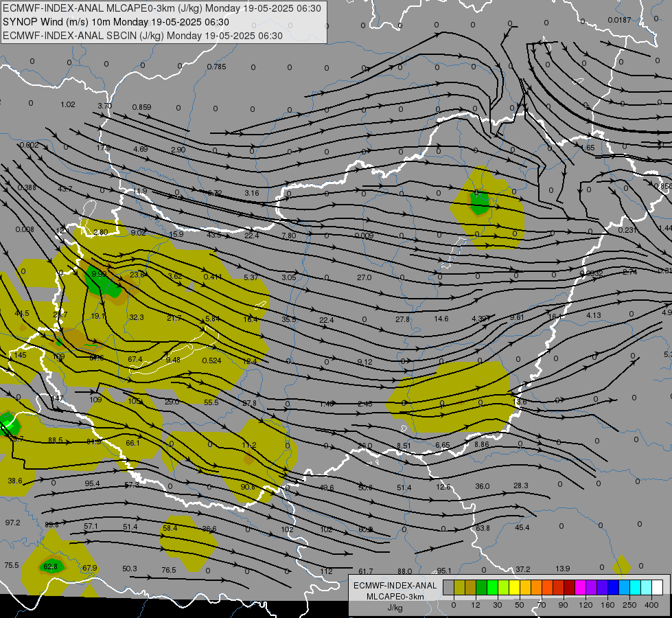The width and height of the screenshot is (672, 618).
Task: Click the map value '95.4'
Action: pyautogui.click(x=92, y=483)
